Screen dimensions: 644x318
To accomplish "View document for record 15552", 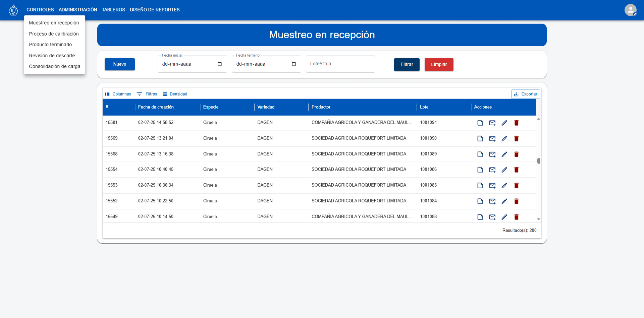I will coord(480,201).
